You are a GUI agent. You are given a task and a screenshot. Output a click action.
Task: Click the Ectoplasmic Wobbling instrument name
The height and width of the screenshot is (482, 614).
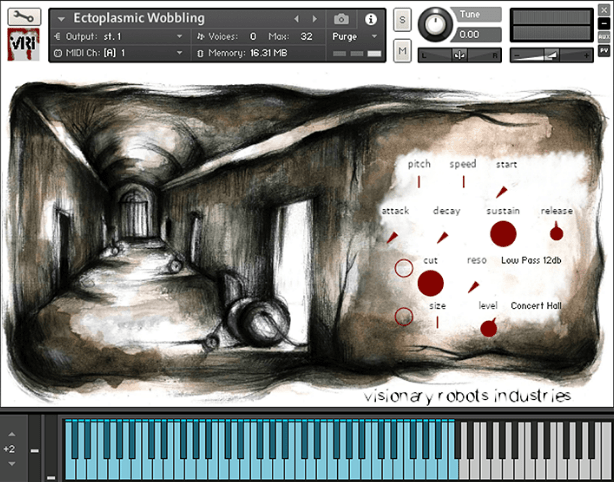(x=140, y=18)
